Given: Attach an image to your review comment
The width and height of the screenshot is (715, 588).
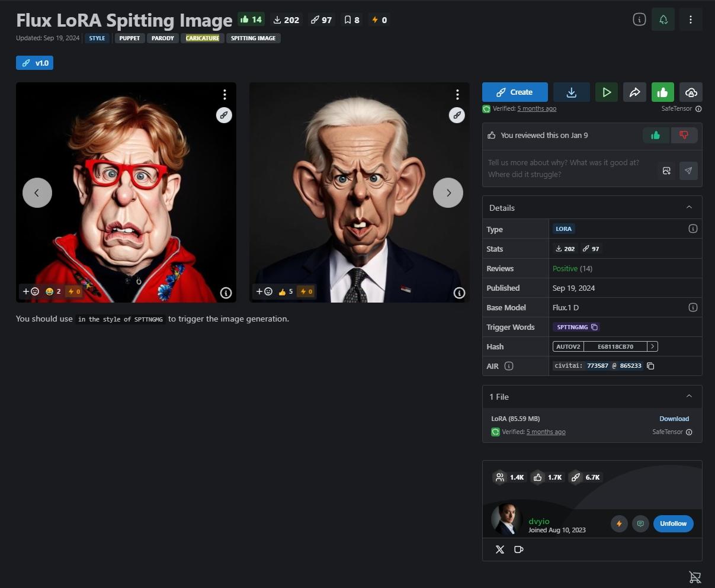Looking at the screenshot, I should point(666,171).
